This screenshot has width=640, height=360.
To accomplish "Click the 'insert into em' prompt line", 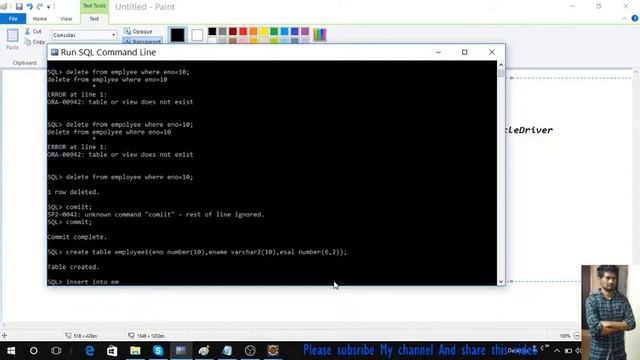I will 83,282.
